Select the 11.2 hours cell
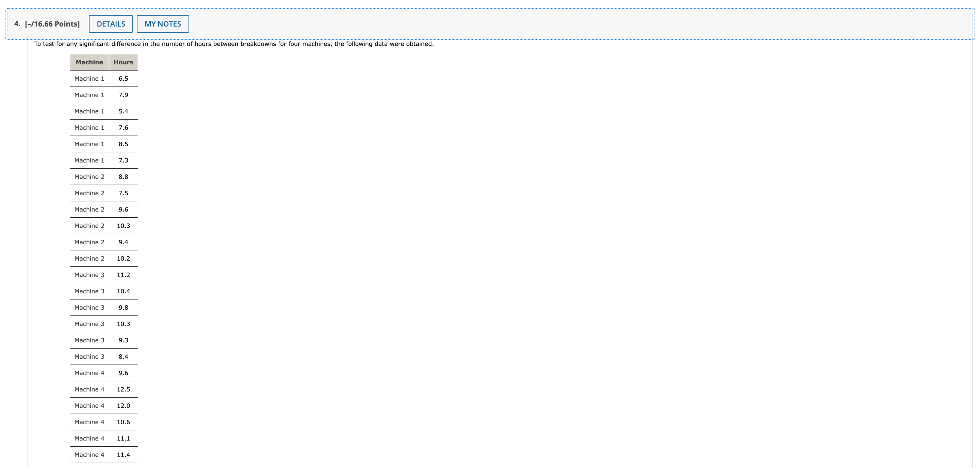The image size is (980, 468). (123, 275)
